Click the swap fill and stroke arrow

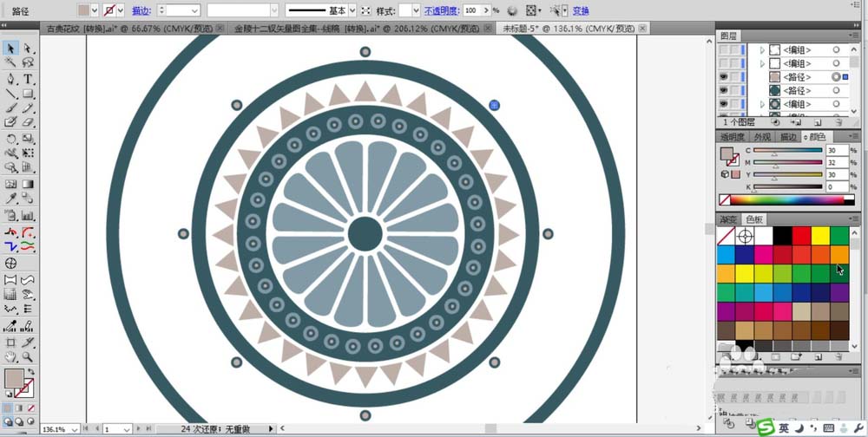[x=31, y=372]
